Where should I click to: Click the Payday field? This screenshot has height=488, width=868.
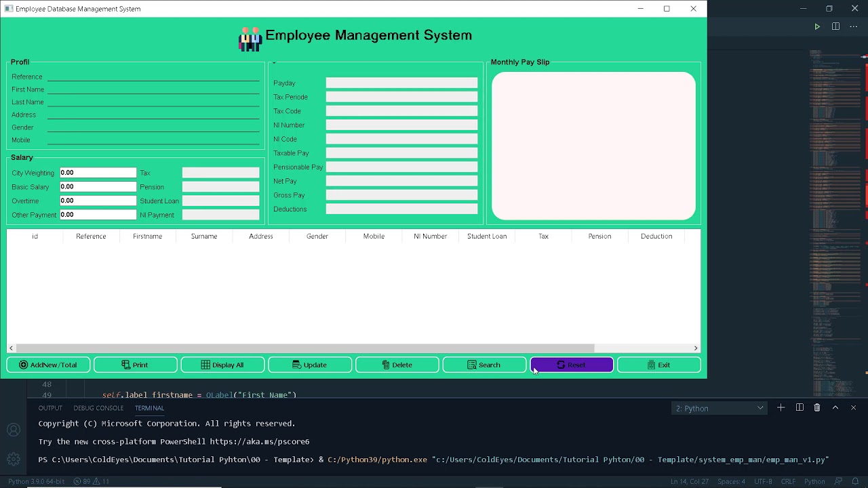[x=401, y=83]
